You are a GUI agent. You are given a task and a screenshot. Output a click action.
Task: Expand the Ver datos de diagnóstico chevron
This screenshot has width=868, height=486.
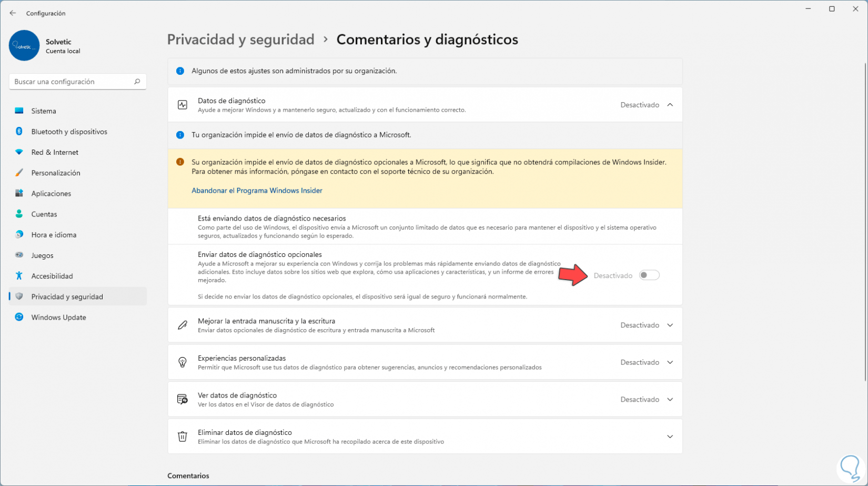[x=670, y=399]
